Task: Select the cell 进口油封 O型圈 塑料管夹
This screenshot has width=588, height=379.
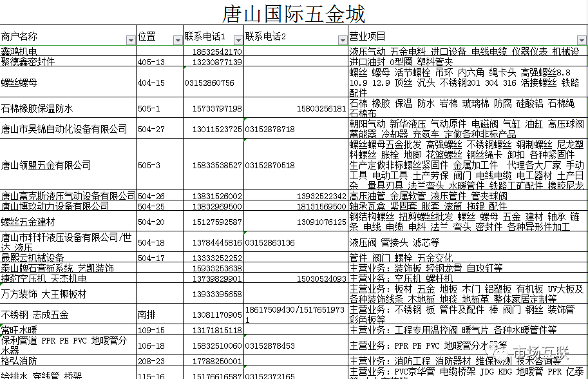Action: 468,61
